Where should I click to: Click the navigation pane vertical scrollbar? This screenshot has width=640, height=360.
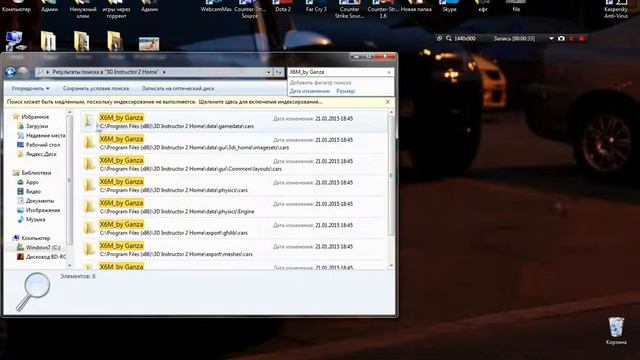click(x=69, y=180)
